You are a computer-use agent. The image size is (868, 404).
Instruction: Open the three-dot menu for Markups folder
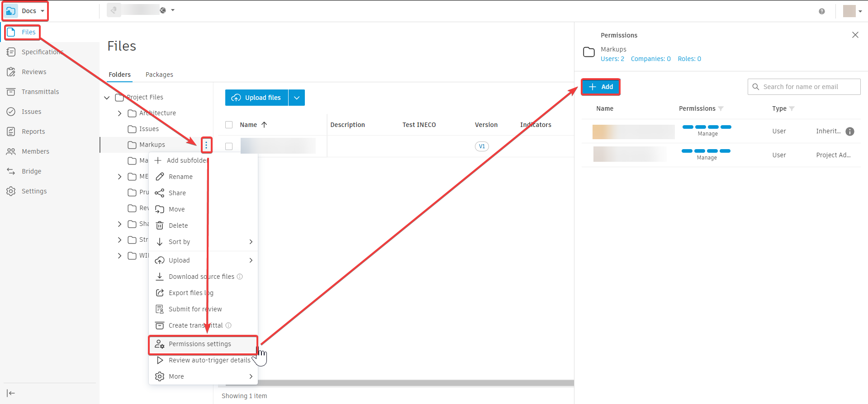pos(206,145)
